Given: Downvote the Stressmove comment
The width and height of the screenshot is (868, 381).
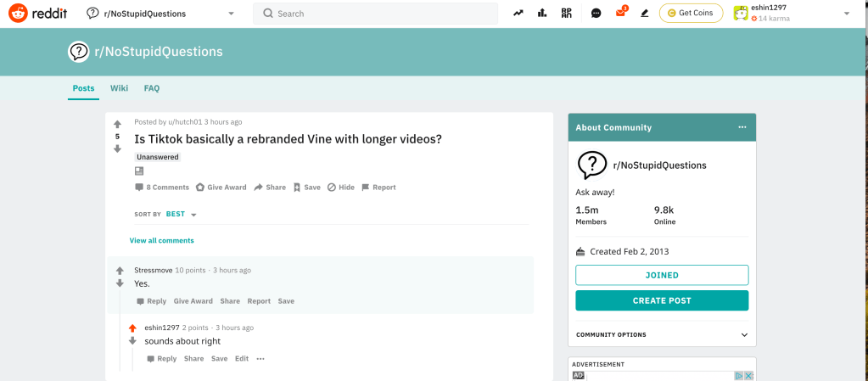Looking at the screenshot, I should (x=120, y=283).
